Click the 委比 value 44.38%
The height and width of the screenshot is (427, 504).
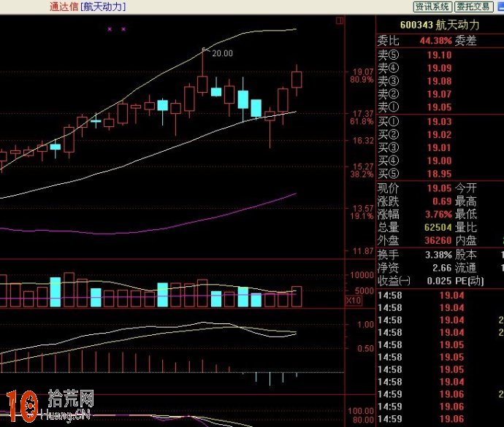click(x=435, y=41)
